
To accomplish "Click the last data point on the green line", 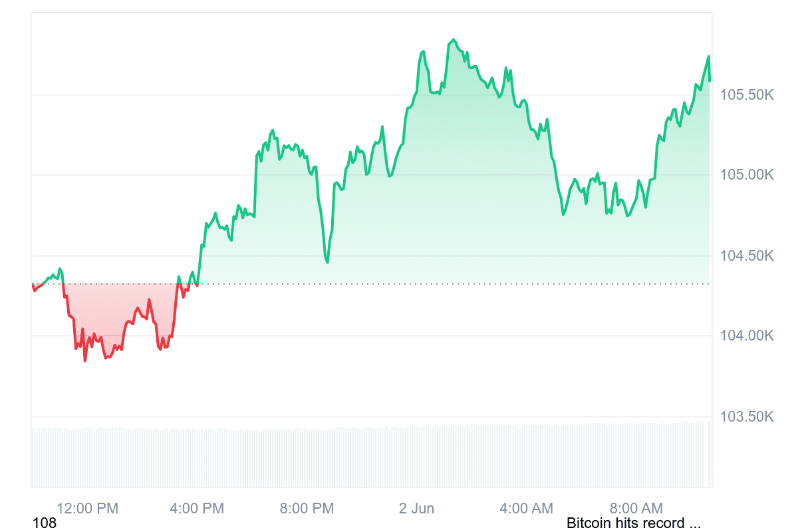I will (x=710, y=80).
